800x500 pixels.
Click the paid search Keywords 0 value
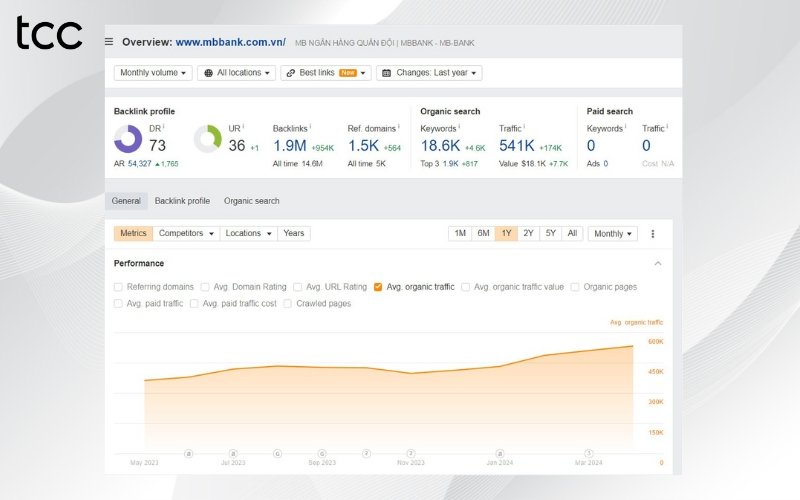pos(591,146)
